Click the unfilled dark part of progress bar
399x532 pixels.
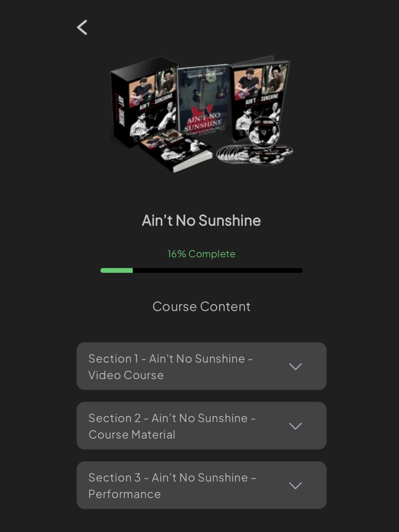pos(218,270)
